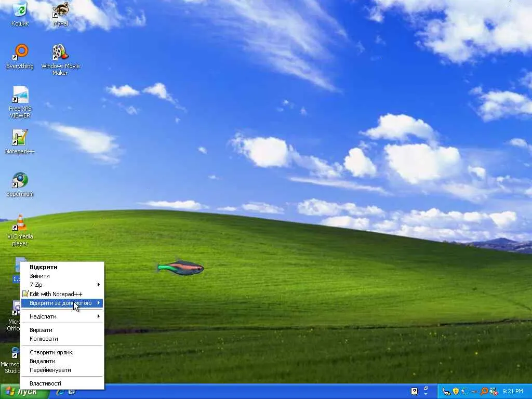Select the Free XPS VIEWER shortcut
The width and height of the screenshot is (532, 399).
(20, 102)
